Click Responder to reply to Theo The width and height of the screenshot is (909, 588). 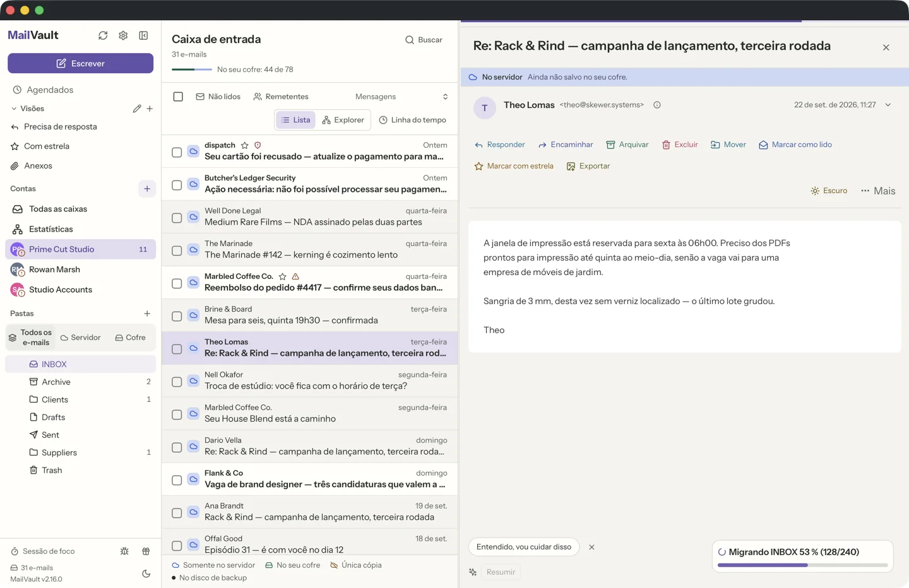(x=500, y=144)
